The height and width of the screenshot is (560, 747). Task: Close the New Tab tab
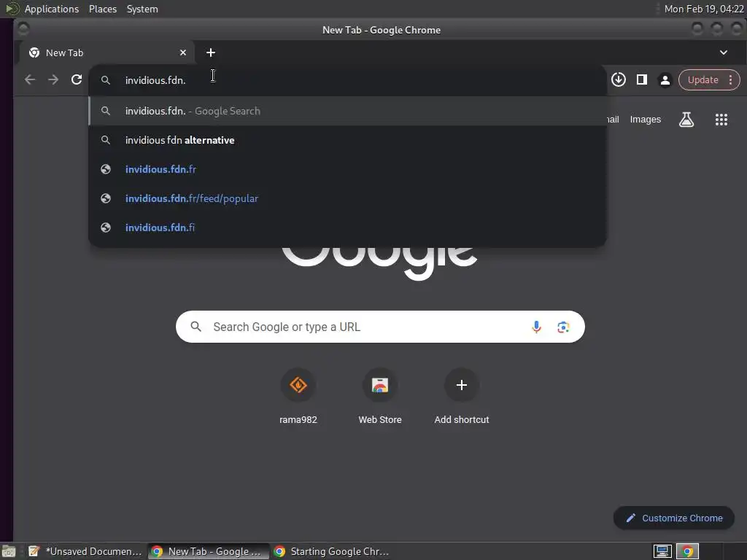click(x=183, y=52)
